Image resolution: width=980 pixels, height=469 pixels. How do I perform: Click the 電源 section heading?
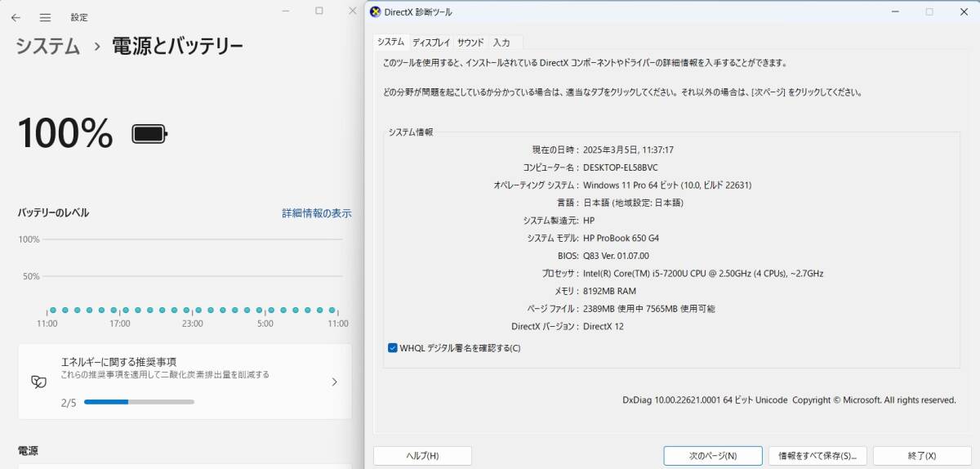(29, 451)
